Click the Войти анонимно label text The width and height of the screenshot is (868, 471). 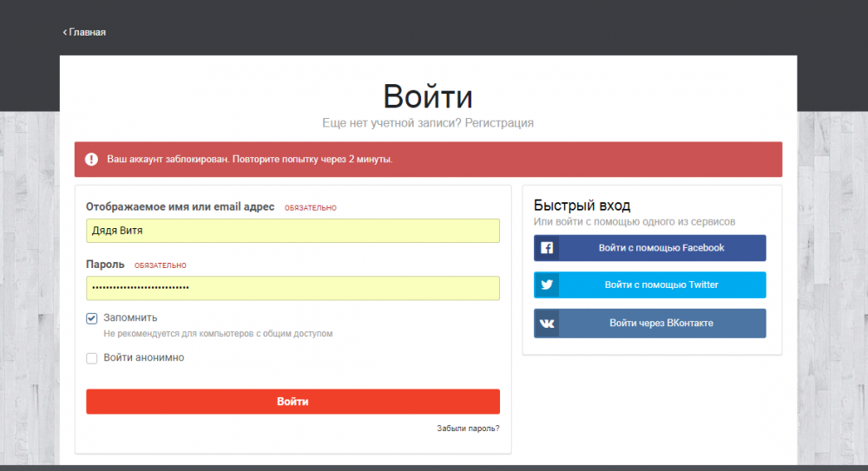tap(143, 357)
